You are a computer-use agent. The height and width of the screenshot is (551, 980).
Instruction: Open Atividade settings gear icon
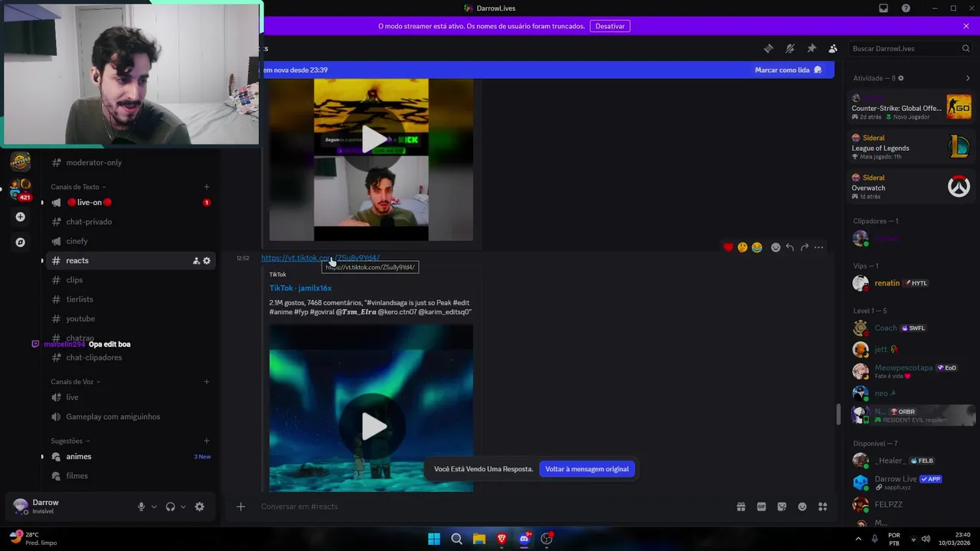coord(901,78)
